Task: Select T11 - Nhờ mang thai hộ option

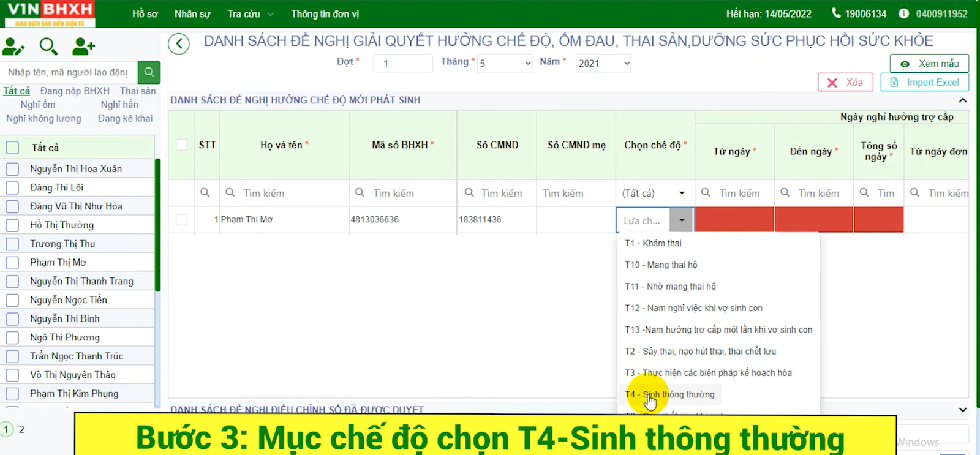Action: (670, 286)
